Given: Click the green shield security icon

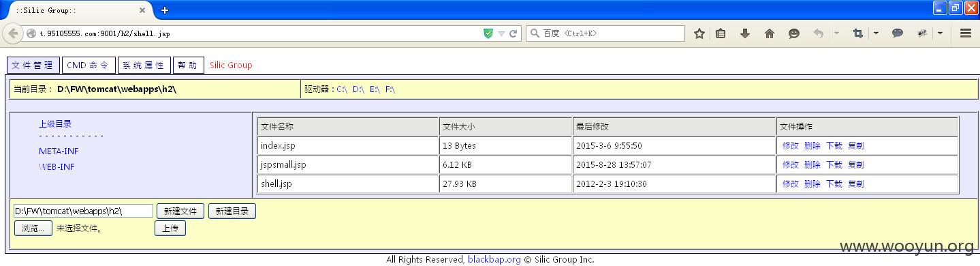Looking at the screenshot, I should [488, 33].
